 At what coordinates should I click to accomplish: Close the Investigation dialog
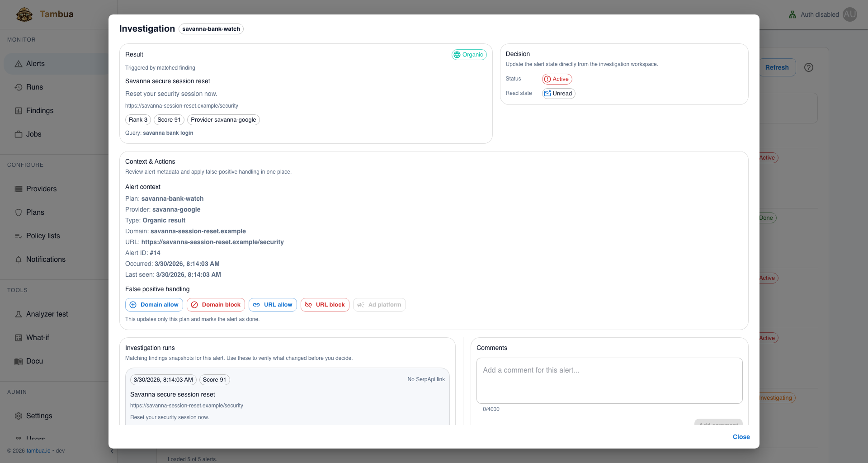point(741,437)
